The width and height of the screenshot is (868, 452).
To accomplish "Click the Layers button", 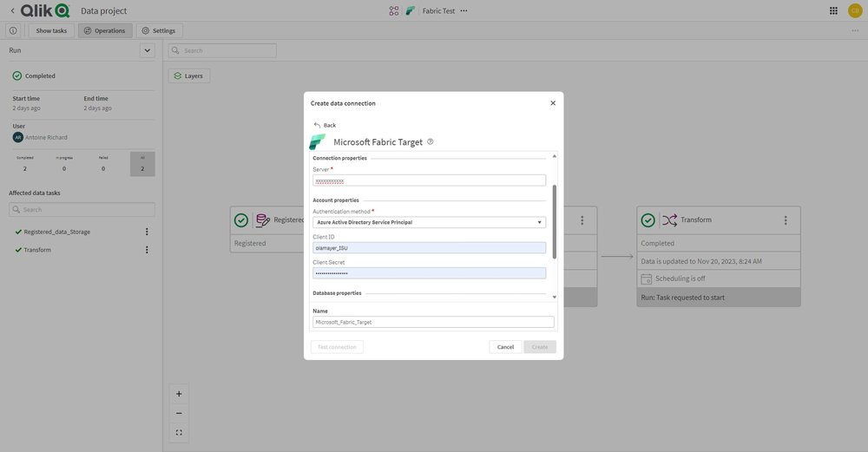I will click(x=188, y=75).
